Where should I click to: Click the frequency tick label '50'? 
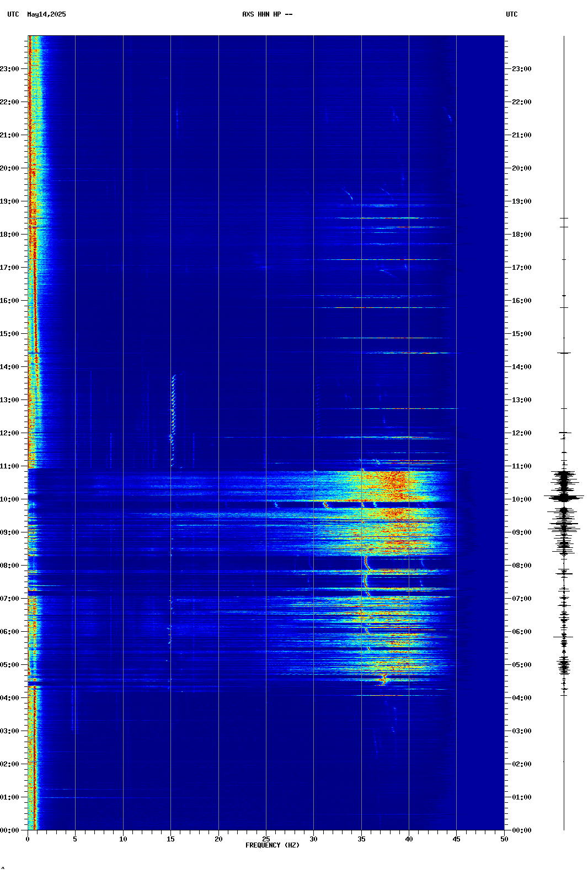click(504, 839)
